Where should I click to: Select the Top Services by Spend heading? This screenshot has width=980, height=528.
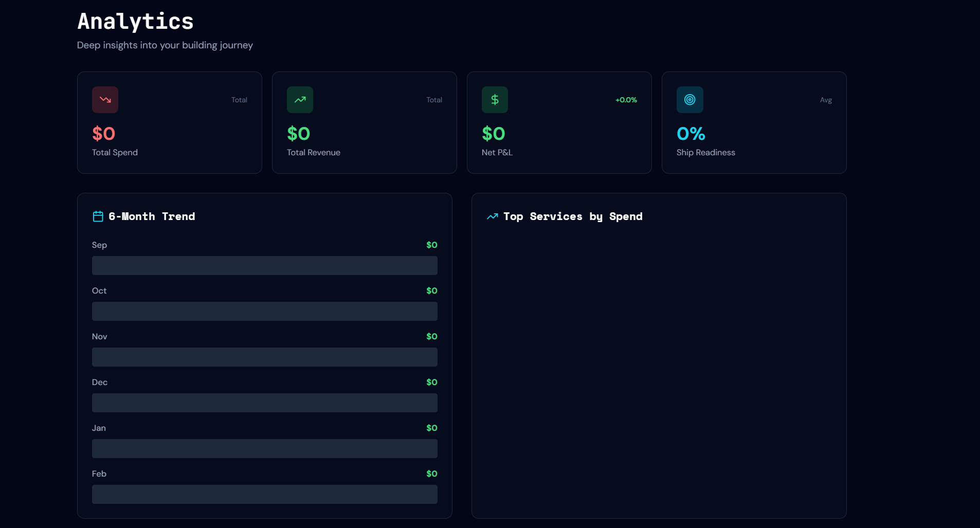572,216
